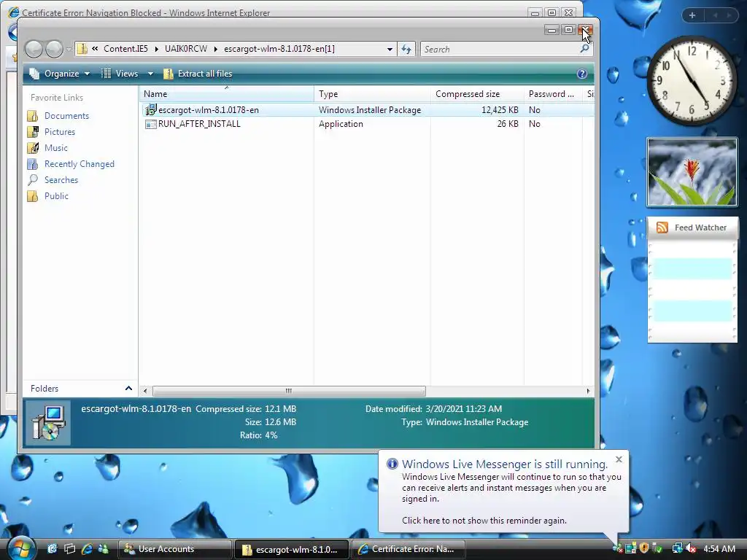Click the volume muted tray icon
This screenshot has height=560, width=747.
pyautogui.click(x=691, y=548)
